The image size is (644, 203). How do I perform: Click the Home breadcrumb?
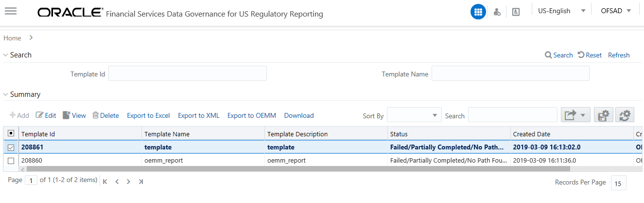(x=12, y=38)
